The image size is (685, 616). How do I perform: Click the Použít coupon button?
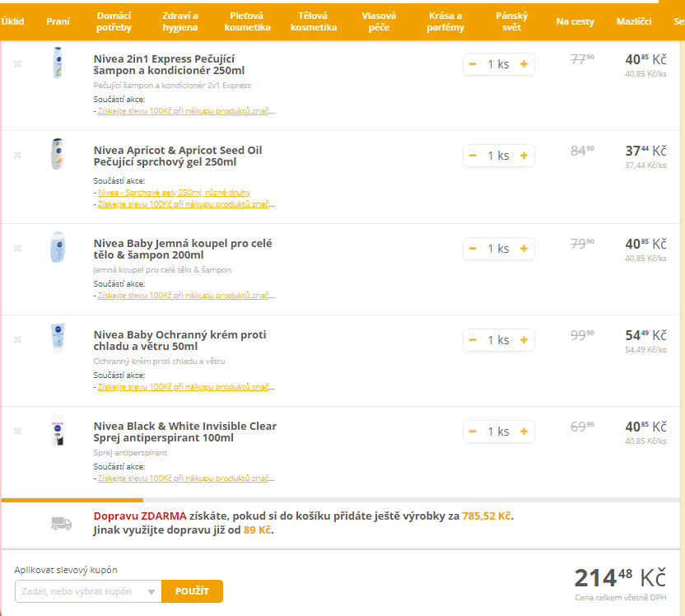pos(192,591)
